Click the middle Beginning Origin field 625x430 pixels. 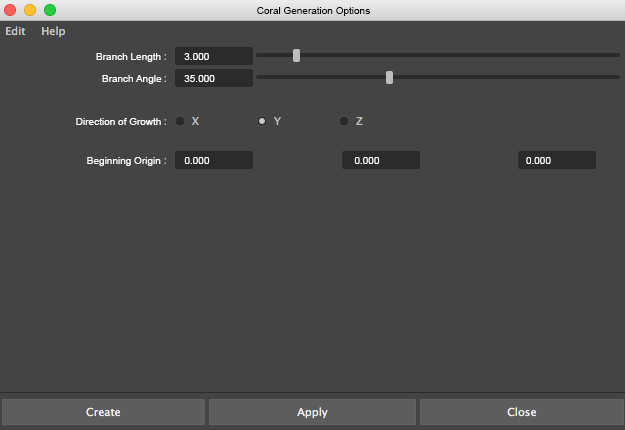[x=381, y=160]
